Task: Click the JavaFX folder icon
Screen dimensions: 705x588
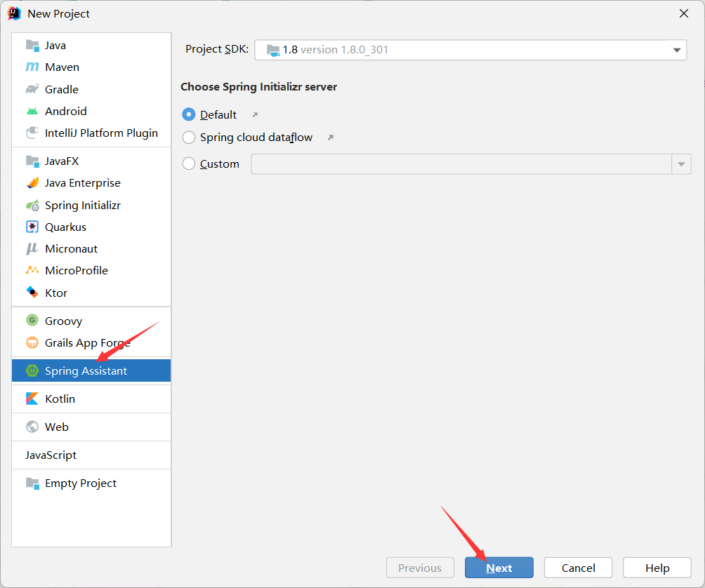Action: 32,161
